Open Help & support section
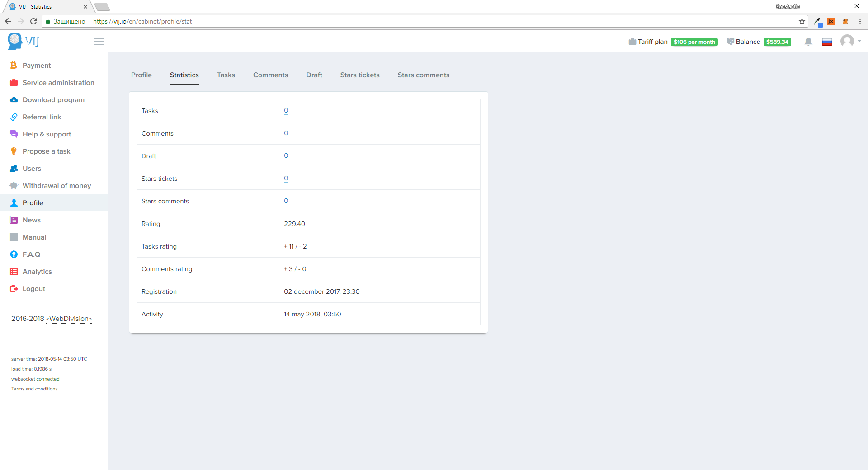 coord(47,134)
